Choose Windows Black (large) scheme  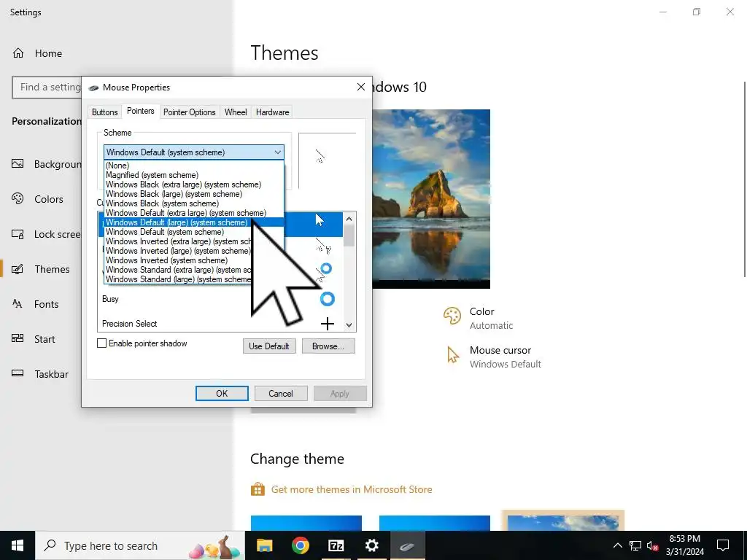(x=194, y=194)
